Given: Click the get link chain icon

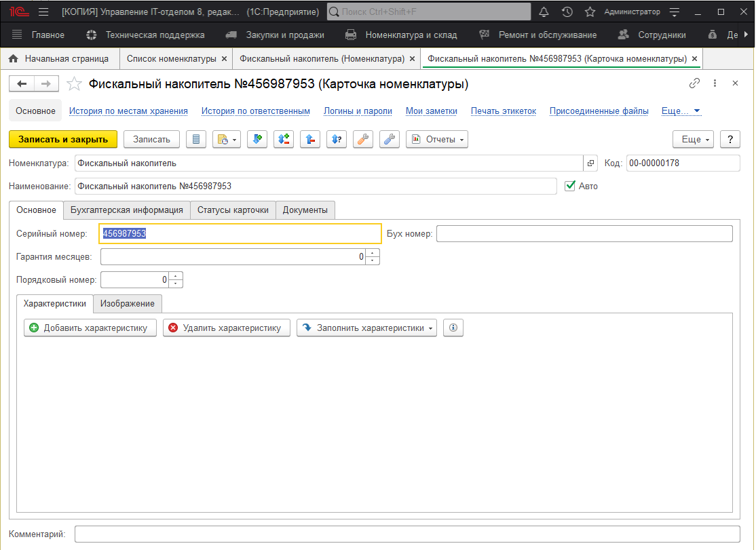Looking at the screenshot, I should [x=694, y=83].
